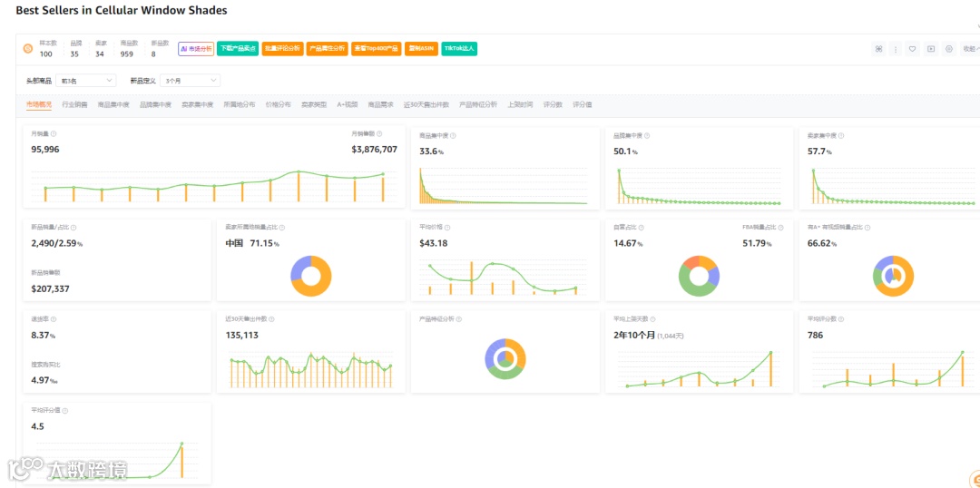Switch to the 卖家集中度 tab
This screenshot has height=488, width=980.
(x=198, y=104)
